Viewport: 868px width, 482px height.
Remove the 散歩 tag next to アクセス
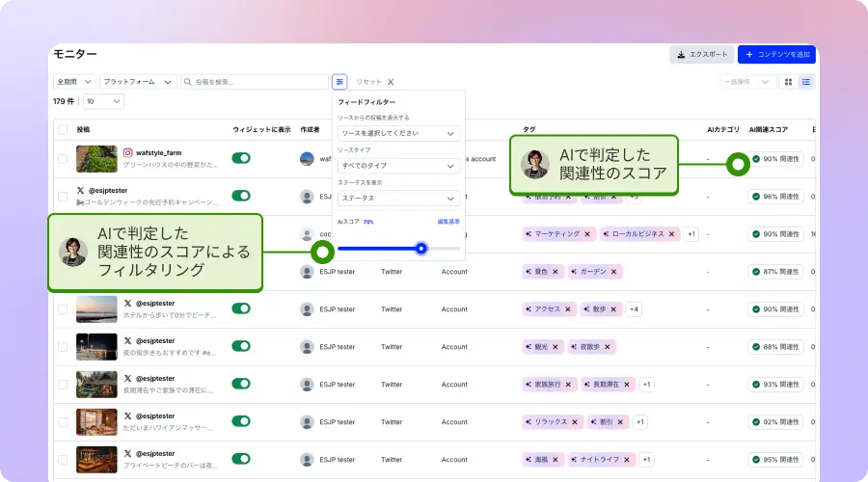(613, 309)
